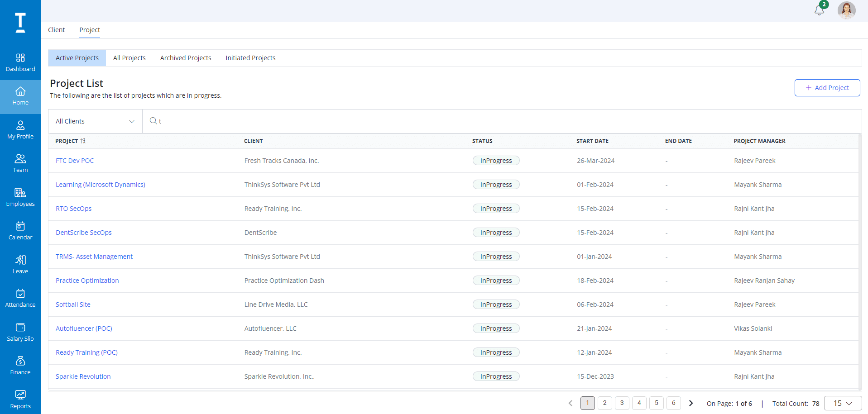Image resolution: width=868 pixels, height=414 pixels.
Task: Open FTC Dev POC project link
Action: pos(75,161)
